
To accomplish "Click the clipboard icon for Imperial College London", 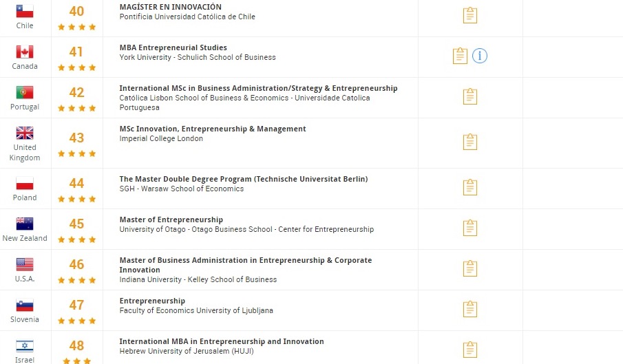I will tap(470, 142).
